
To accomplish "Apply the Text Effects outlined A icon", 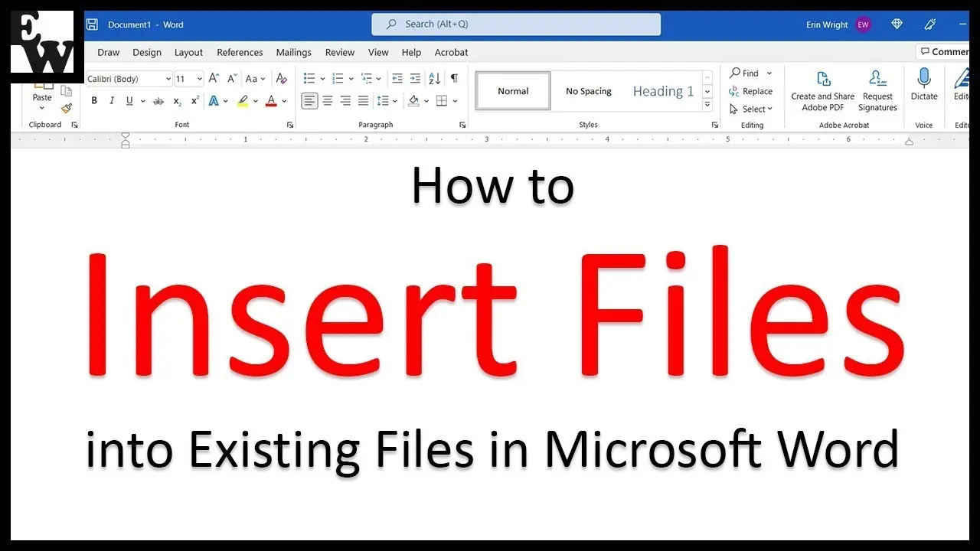I will (214, 101).
